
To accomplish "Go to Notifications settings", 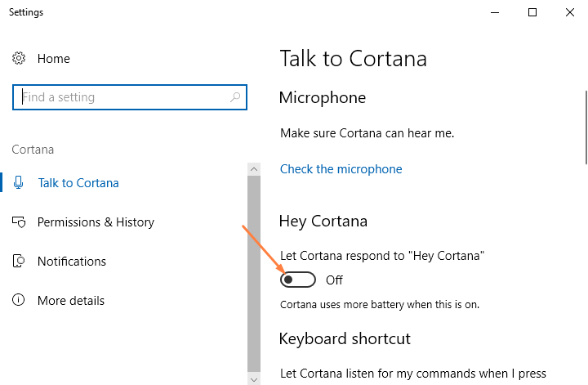I will pos(72,262).
